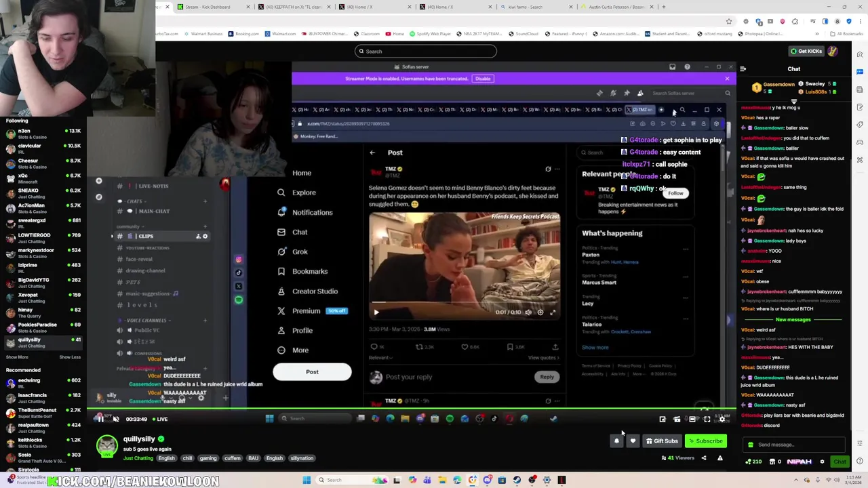
Task: Select the Just Chatting category link
Action: point(138,458)
